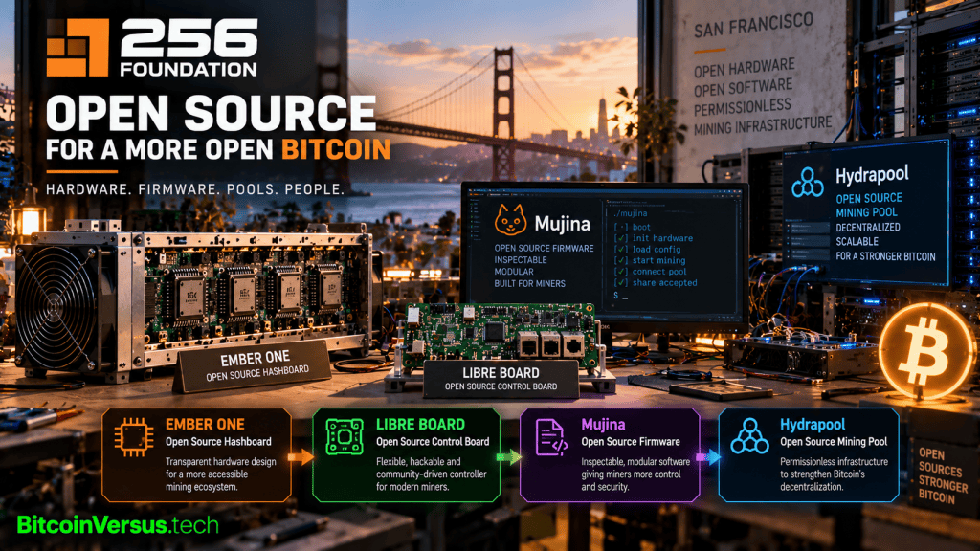Click the FOUNDATION word under 256
The image size is (980, 551).
click(189, 69)
